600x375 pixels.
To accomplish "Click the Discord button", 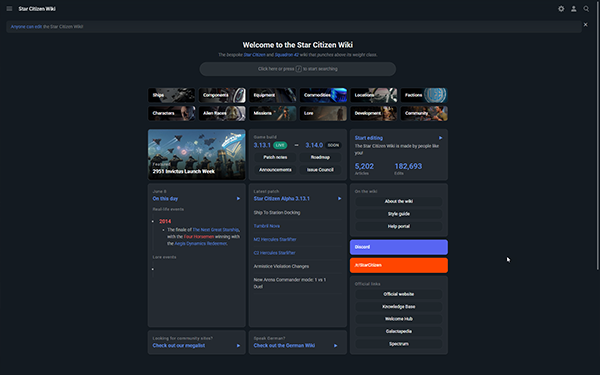I will [399, 247].
